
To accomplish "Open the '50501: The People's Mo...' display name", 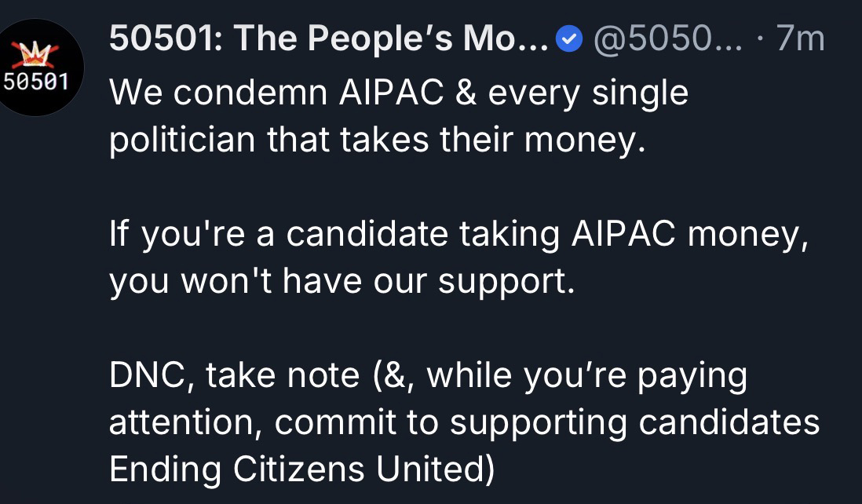I will coord(329,38).
